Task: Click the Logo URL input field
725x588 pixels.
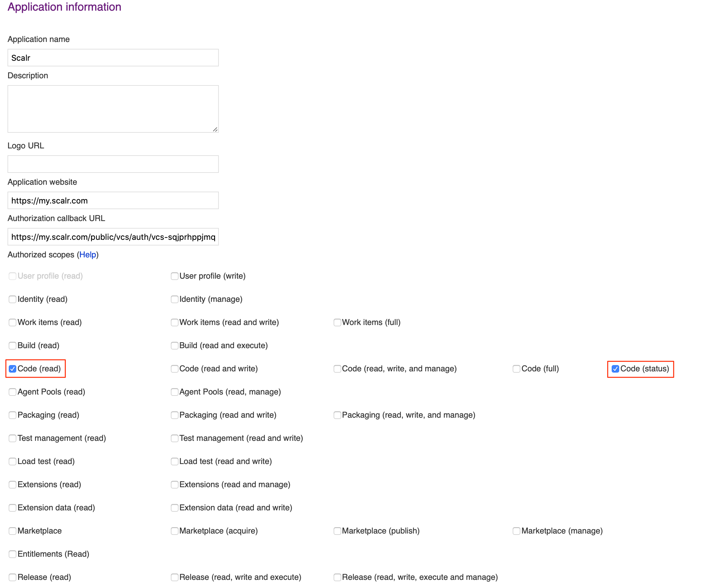Action: 113,164
